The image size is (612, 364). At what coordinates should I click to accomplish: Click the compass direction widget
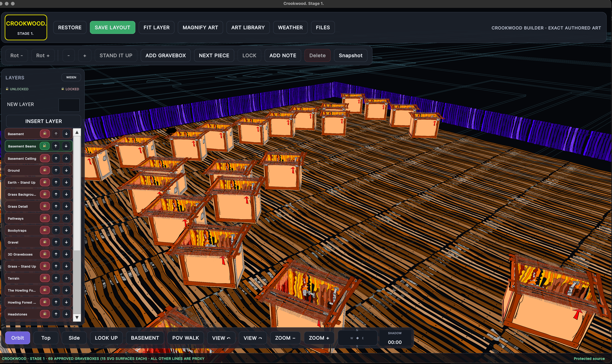[357, 338]
